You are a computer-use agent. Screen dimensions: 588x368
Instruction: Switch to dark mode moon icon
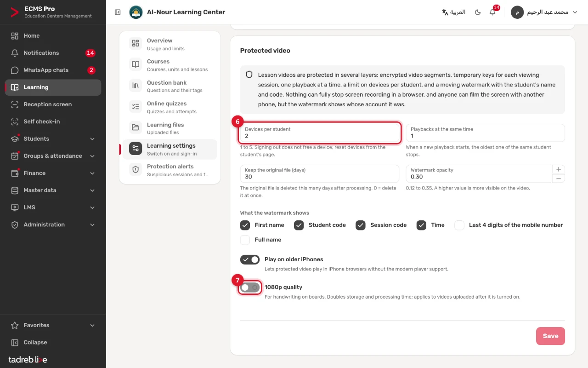(x=478, y=12)
